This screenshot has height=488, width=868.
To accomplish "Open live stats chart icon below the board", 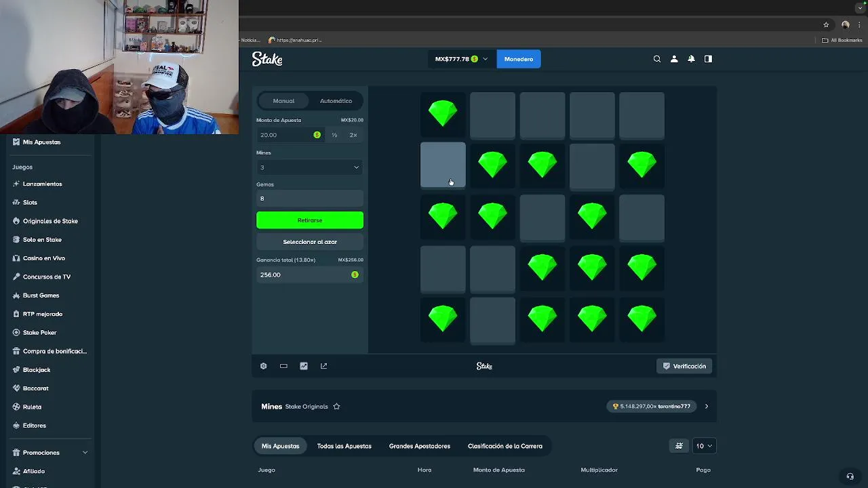I will pyautogui.click(x=304, y=366).
